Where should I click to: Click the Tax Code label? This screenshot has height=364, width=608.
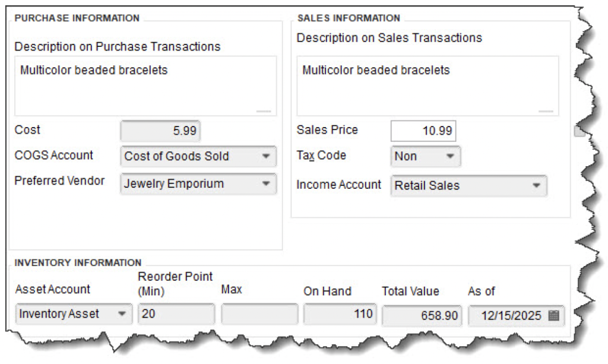click(x=321, y=156)
